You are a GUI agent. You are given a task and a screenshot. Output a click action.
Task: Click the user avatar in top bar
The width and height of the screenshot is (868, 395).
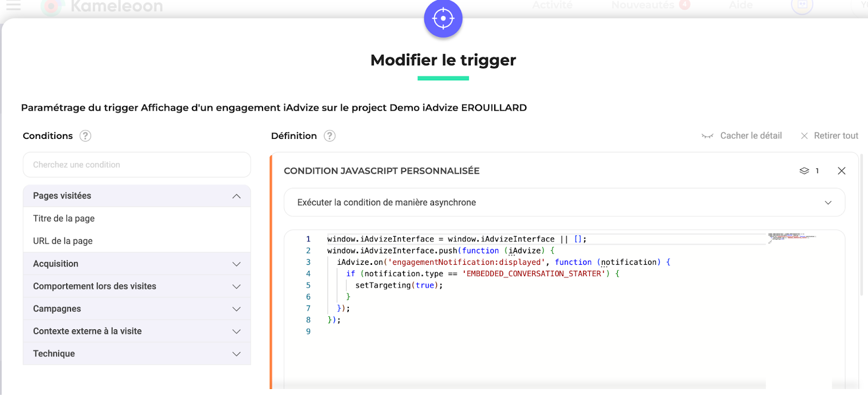tap(802, 6)
